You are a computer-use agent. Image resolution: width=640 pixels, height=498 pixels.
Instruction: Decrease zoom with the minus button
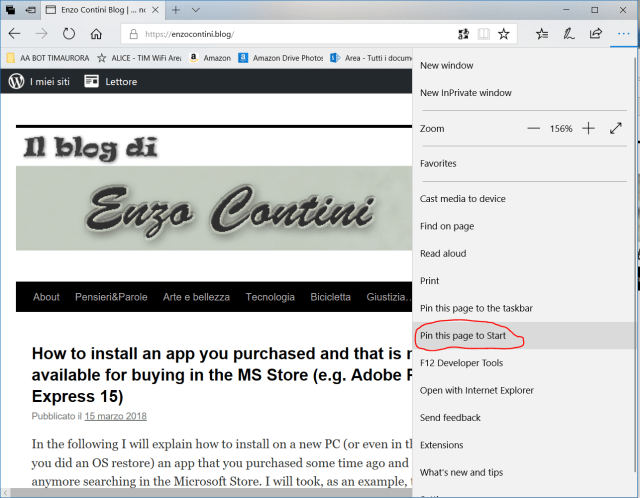coord(533,129)
